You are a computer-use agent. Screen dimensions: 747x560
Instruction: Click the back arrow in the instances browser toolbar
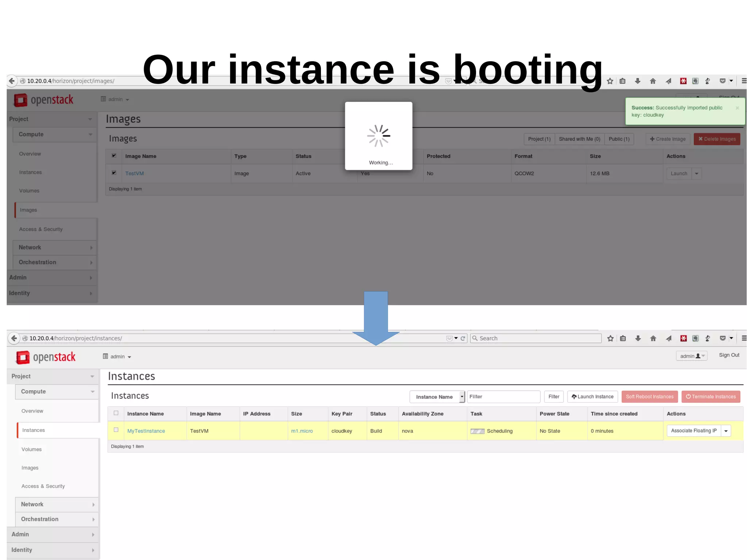(x=14, y=338)
